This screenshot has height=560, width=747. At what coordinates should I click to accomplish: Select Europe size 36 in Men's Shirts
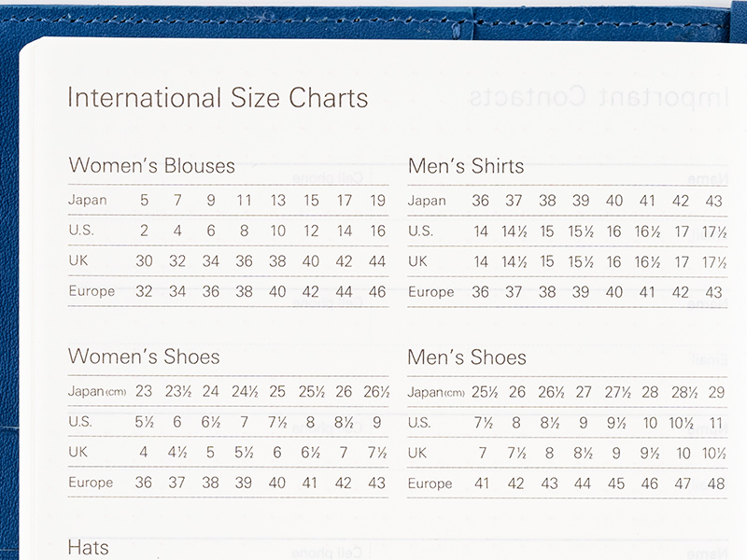(480, 292)
